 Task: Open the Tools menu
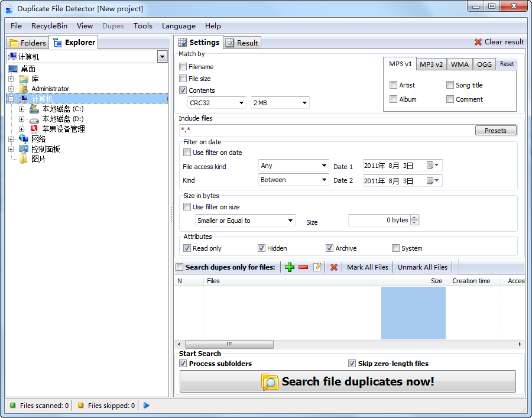[142, 26]
